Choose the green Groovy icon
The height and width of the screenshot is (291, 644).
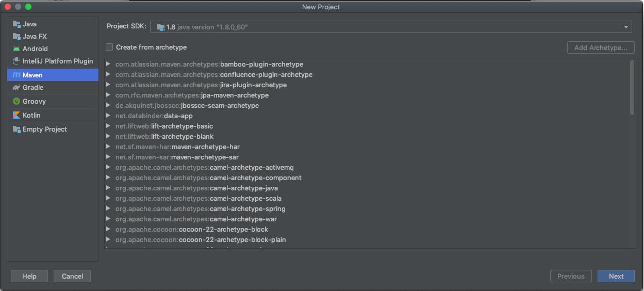click(x=16, y=102)
